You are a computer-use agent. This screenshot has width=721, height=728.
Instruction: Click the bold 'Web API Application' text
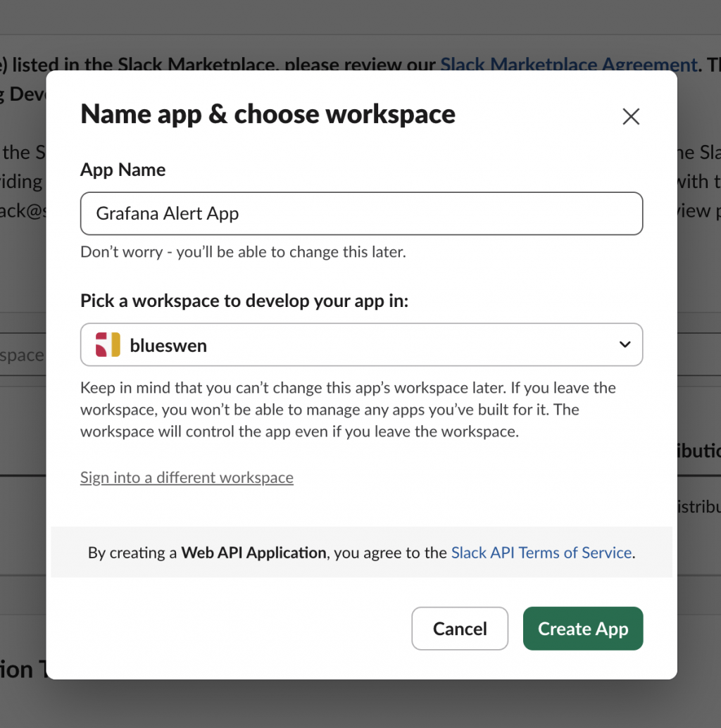(253, 553)
